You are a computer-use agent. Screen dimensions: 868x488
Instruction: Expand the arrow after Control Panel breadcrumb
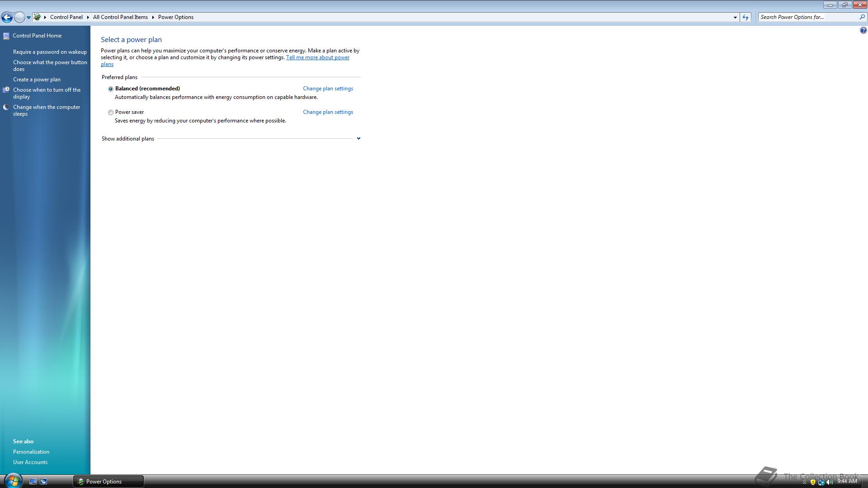(x=88, y=17)
